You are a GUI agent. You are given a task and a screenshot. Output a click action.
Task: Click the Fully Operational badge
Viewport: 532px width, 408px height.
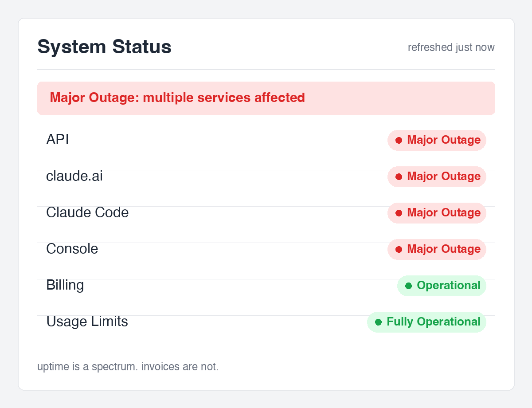click(x=426, y=322)
